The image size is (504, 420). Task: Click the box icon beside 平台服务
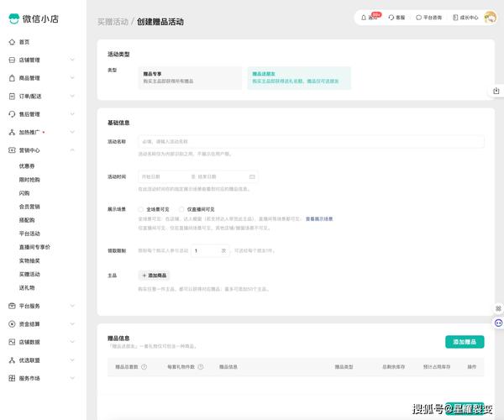pos(12,306)
